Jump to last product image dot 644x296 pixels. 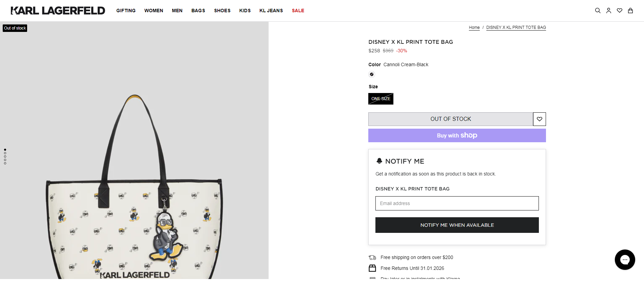click(5, 163)
